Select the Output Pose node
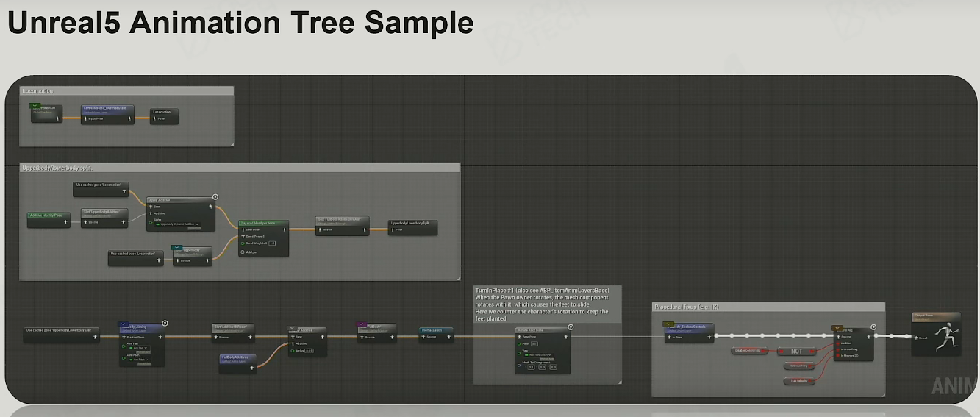Screen dimensions: 980x417 click(936, 335)
